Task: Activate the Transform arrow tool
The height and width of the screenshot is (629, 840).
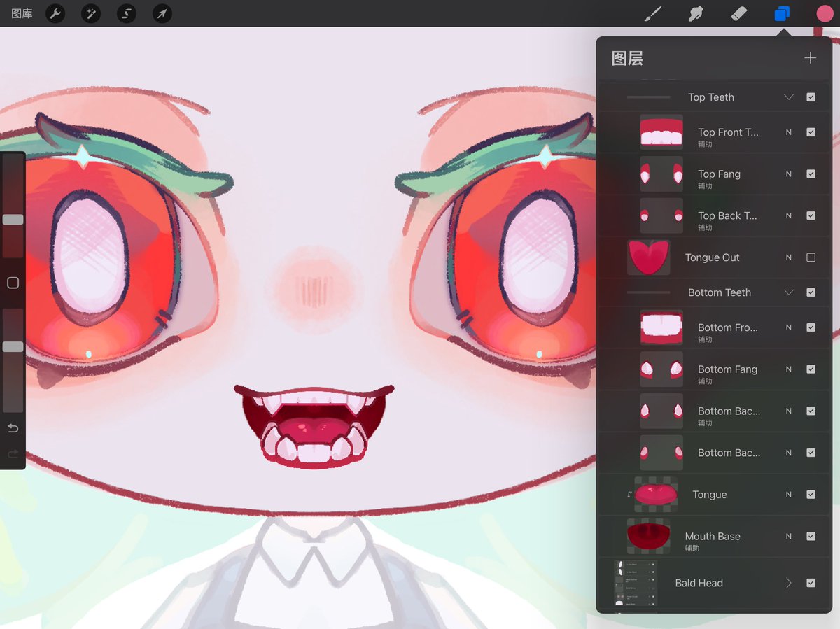Action: [x=162, y=13]
